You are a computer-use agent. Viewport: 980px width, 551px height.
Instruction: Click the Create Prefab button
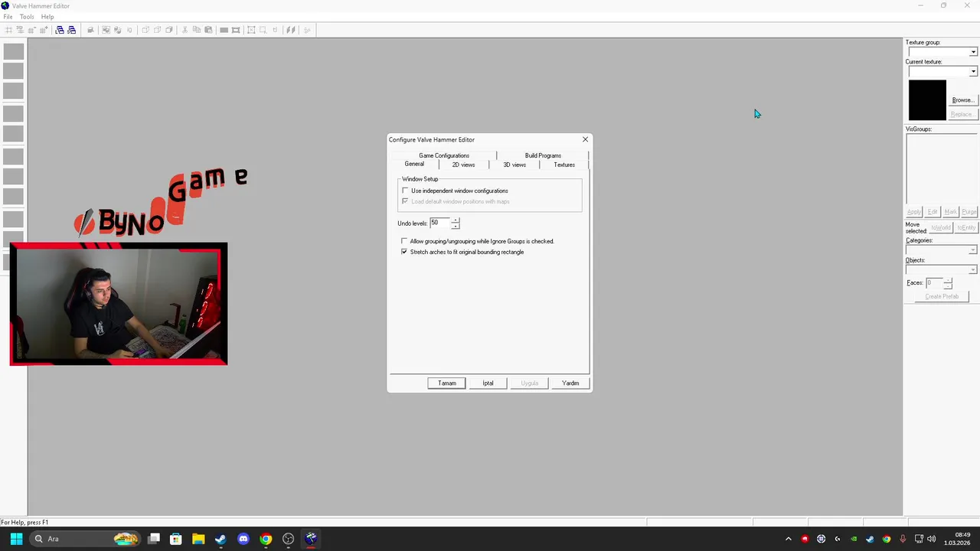(942, 296)
